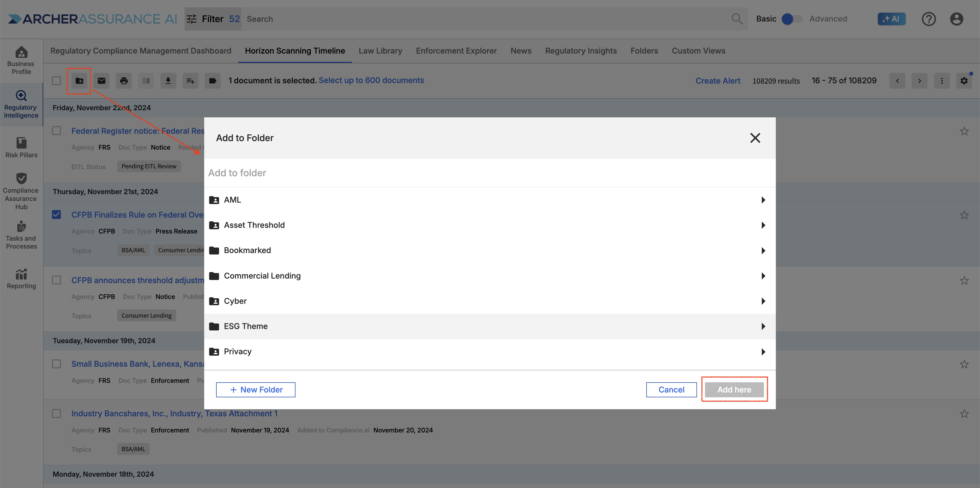The image size is (980, 488).
Task: Open the settings gear icon
Action: (x=964, y=80)
